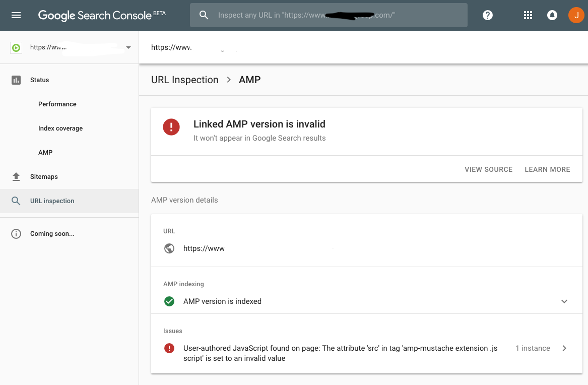Open the account avatar J
The height and width of the screenshot is (385, 588).
[576, 16]
